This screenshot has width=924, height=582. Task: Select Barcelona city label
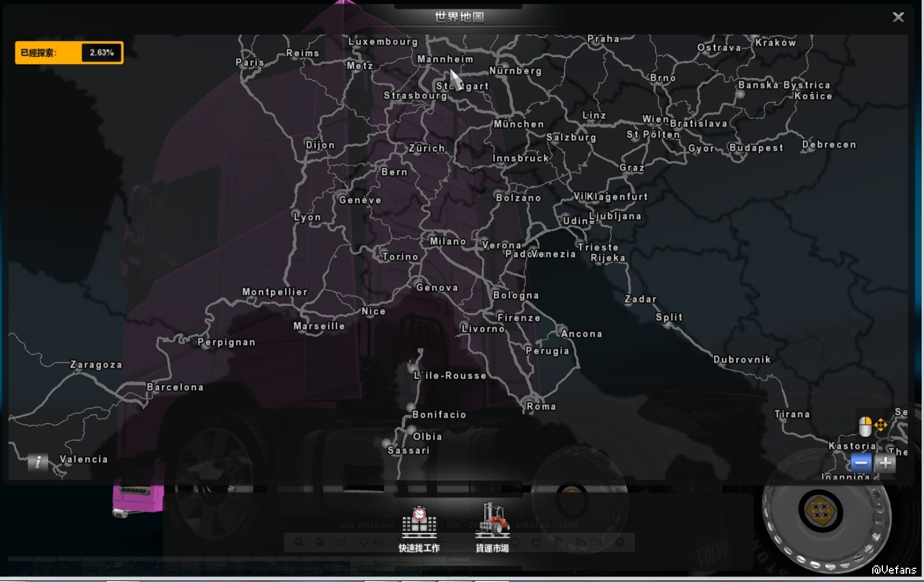[x=176, y=387]
